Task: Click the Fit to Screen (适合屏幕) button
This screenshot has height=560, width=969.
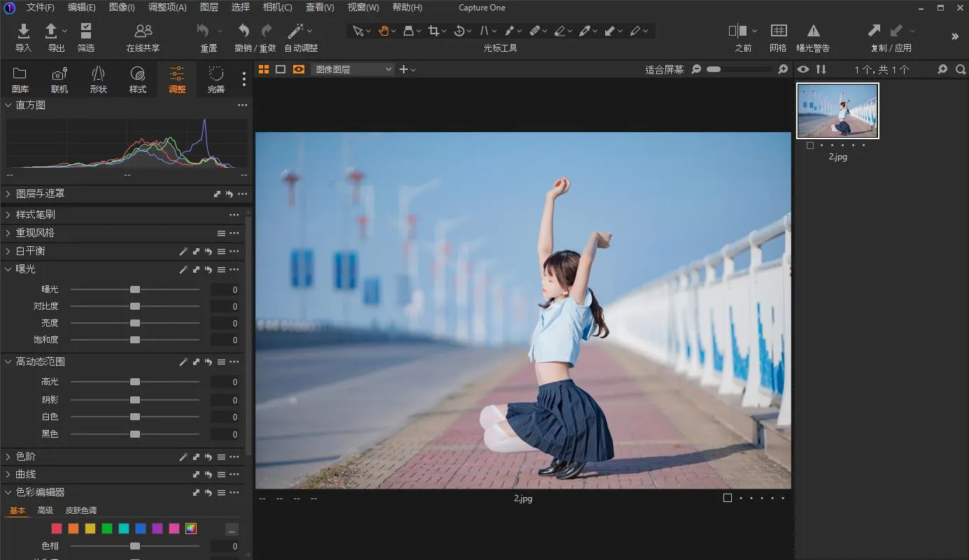Action: [x=664, y=69]
